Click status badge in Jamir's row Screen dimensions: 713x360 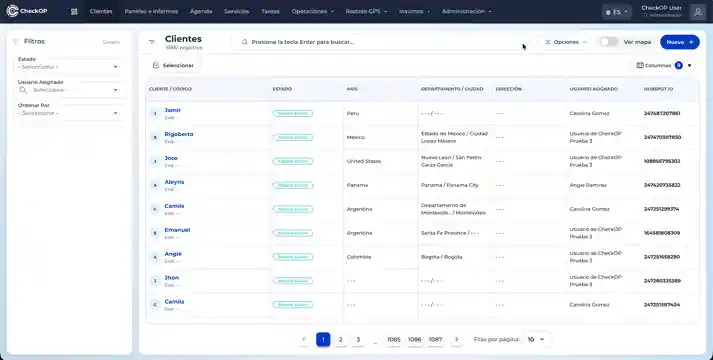pyautogui.click(x=293, y=114)
